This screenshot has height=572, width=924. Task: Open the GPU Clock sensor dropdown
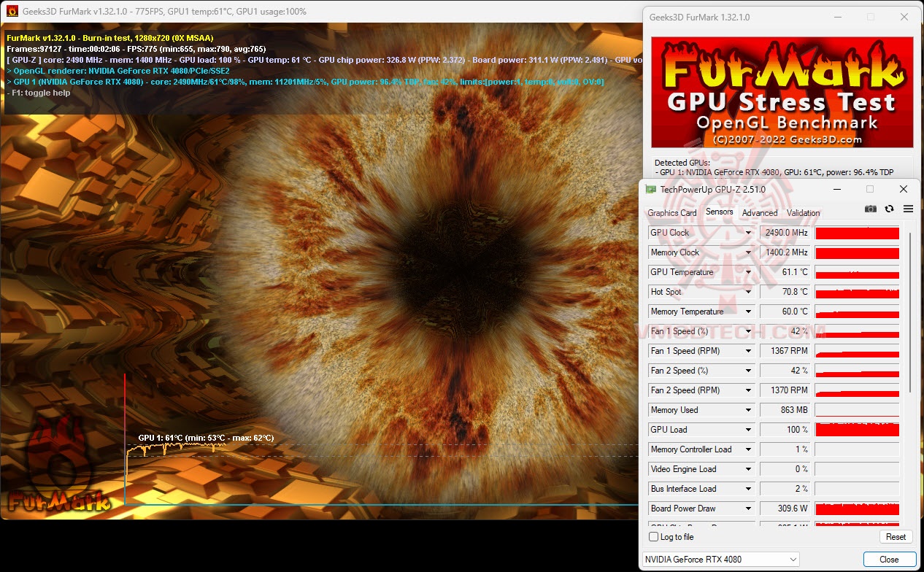(x=748, y=233)
